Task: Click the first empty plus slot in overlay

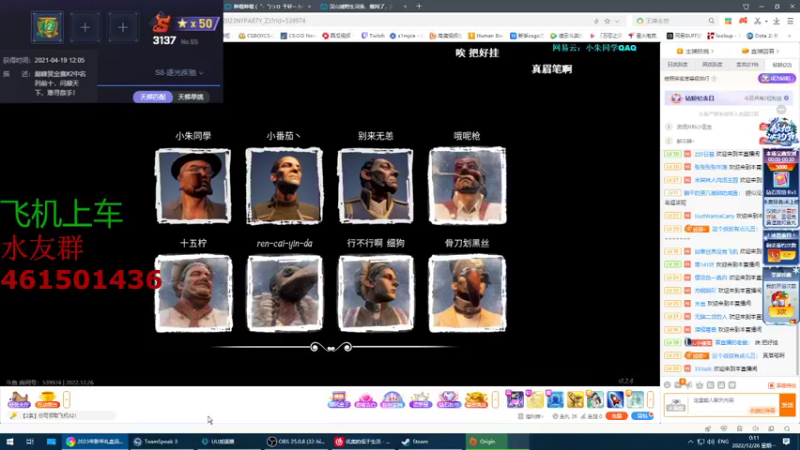Action: [x=85, y=28]
